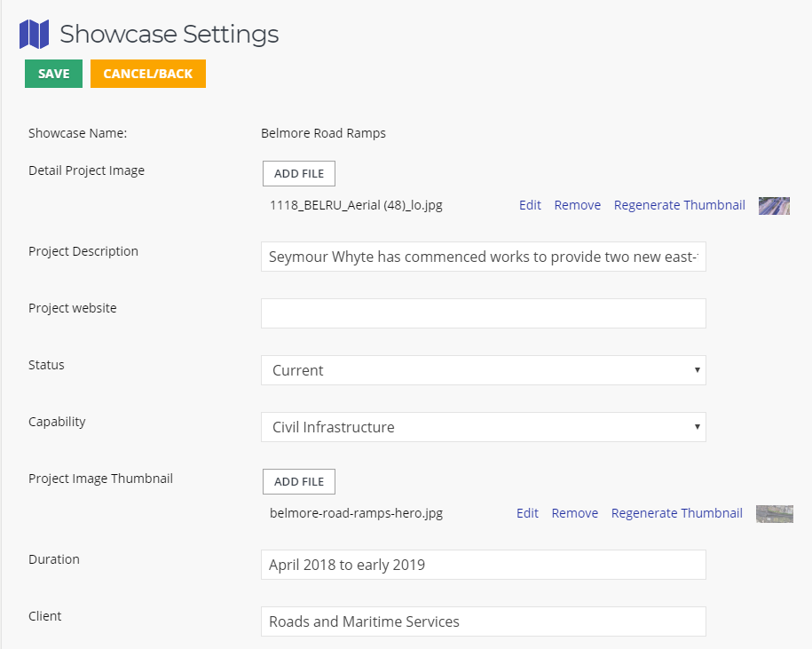Open the Status dropdown showing Current
The width and height of the screenshot is (812, 649).
[x=483, y=370]
